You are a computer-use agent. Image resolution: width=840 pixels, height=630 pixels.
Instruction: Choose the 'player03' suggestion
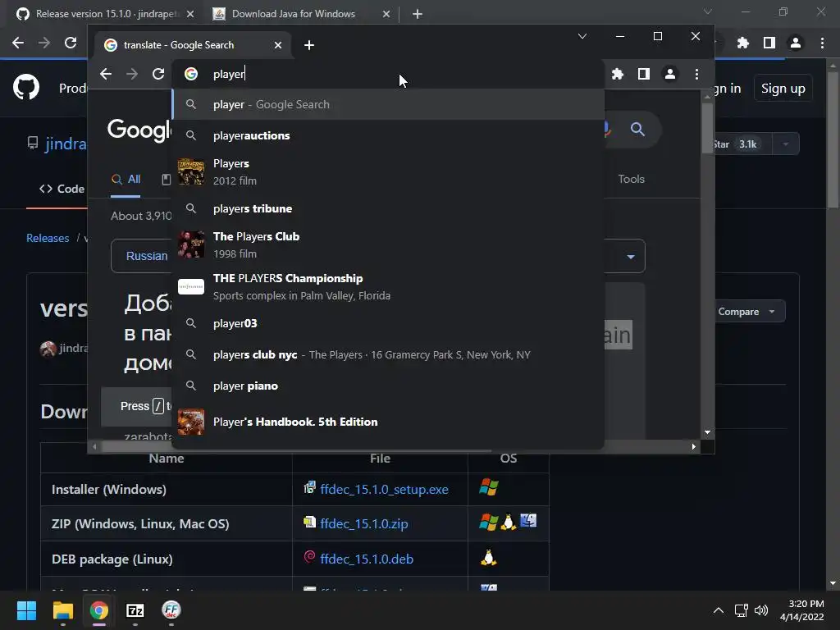click(x=388, y=323)
